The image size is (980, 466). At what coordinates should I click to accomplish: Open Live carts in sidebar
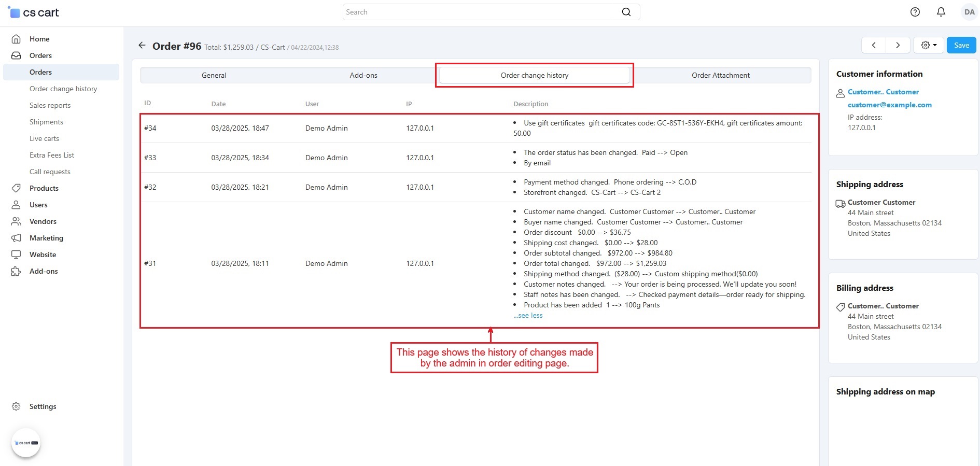(44, 138)
